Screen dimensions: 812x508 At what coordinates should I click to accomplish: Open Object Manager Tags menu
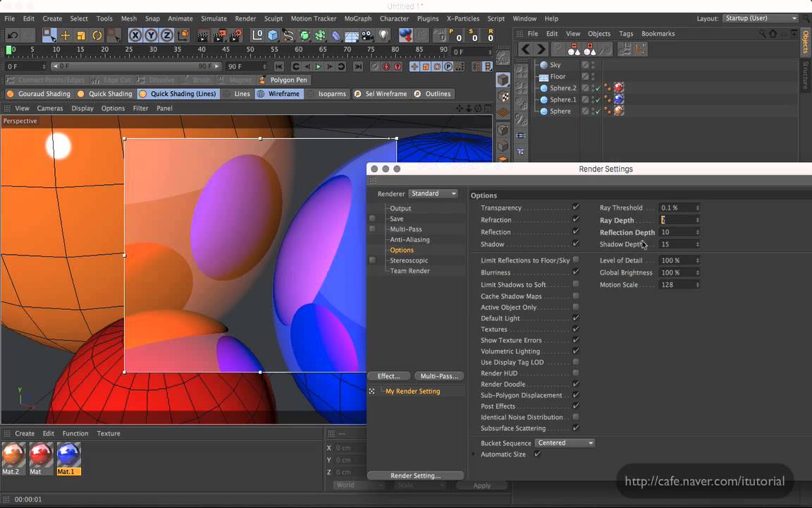point(626,34)
